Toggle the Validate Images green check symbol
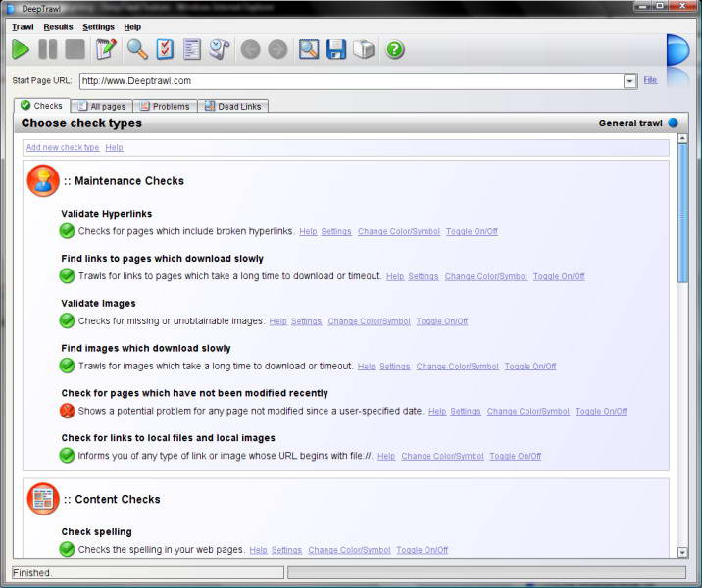 pyautogui.click(x=67, y=320)
